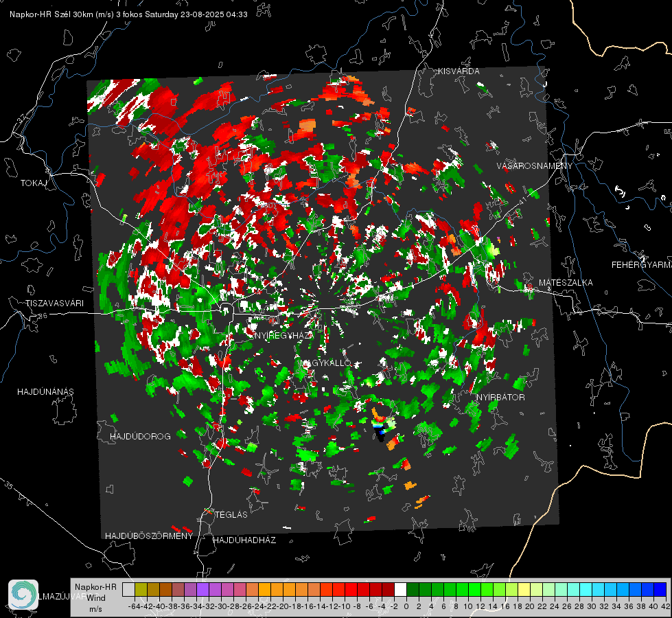This screenshot has height=618, width=672.
Task: Click the VÁSÁROSNAMÉNY city label
Action: pyautogui.click(x=535, y=166)
